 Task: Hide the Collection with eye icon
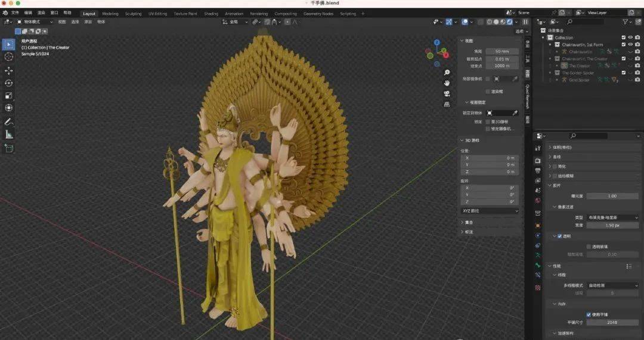(630, 38)
